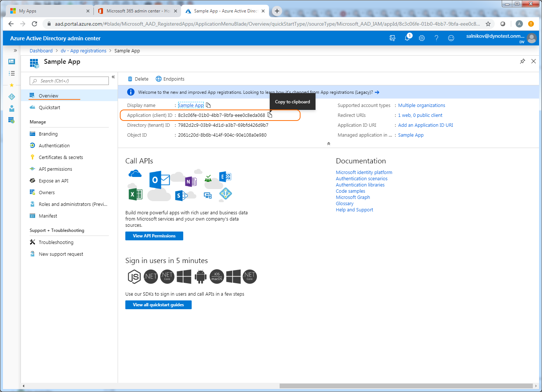The height and width of the screenshot is (392, 542).
Task: Open Cloud Shell icon in header
Action: coord(392,38)
